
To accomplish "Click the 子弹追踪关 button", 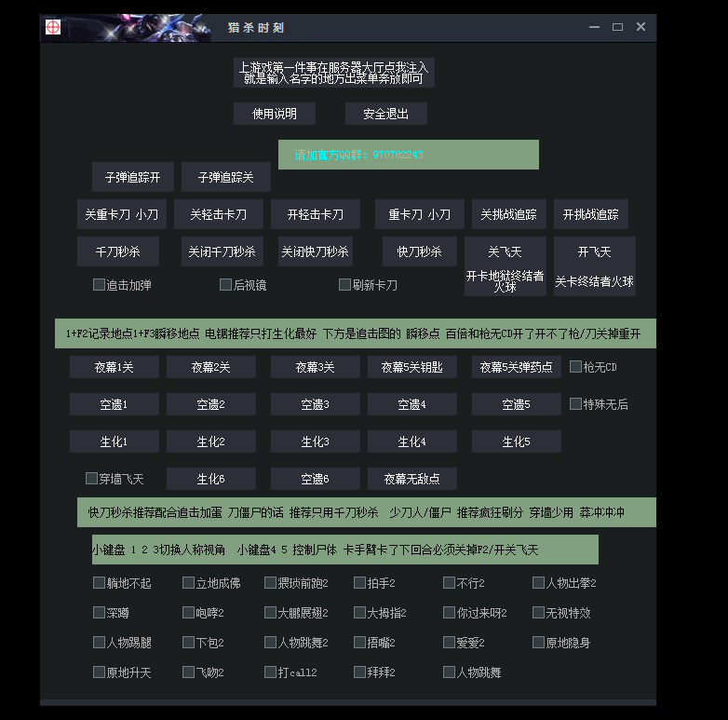I will pos(226,177).
